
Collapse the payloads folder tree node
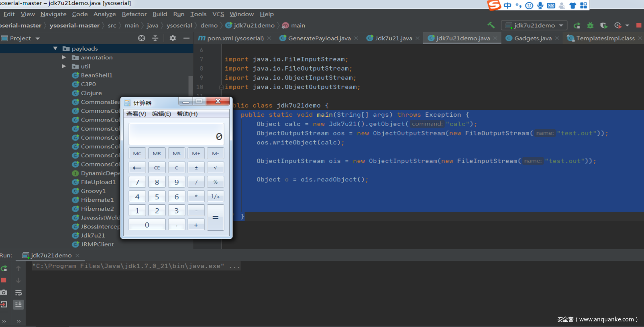(55, 49)
